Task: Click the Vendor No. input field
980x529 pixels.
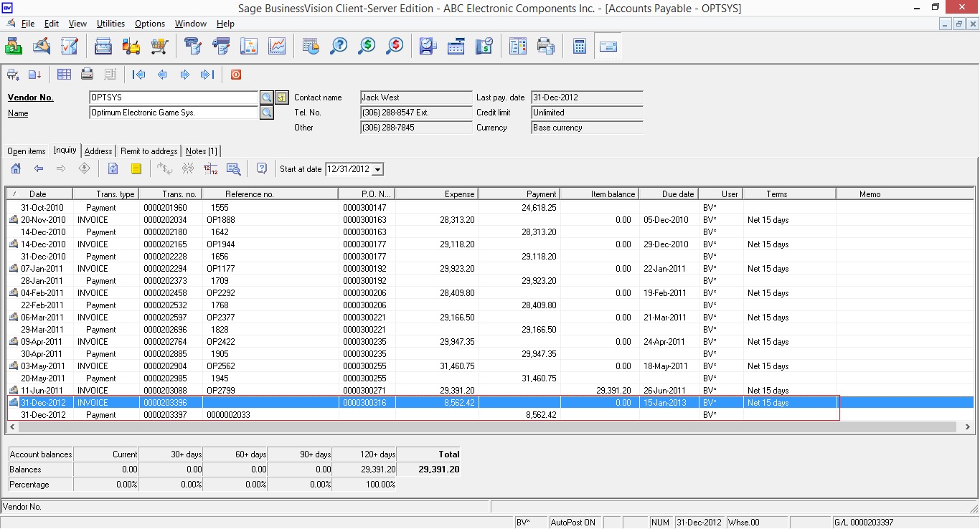Action: [x=173, y=97]
